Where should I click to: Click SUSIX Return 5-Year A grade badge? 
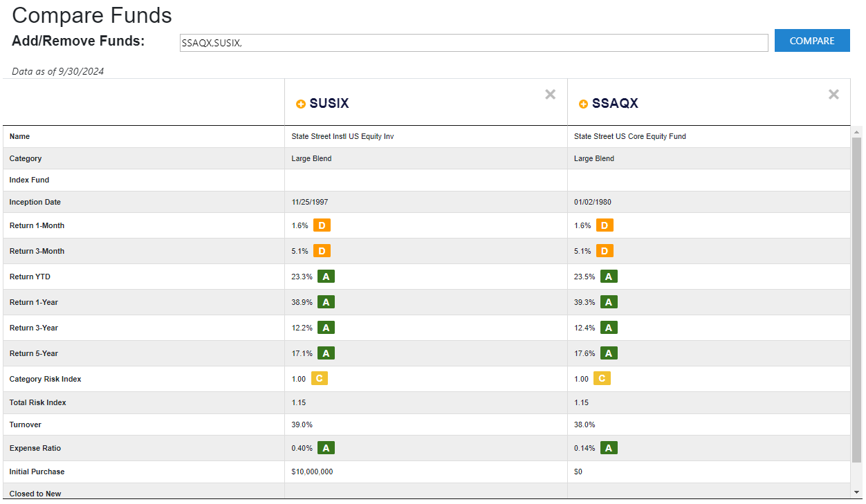(x=326, y=353)
